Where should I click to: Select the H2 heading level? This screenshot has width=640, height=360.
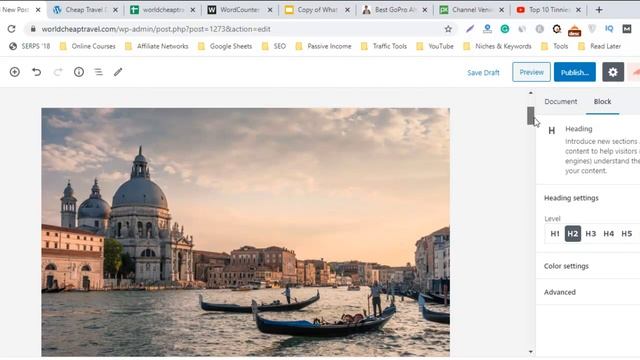[x=573, y=234]
